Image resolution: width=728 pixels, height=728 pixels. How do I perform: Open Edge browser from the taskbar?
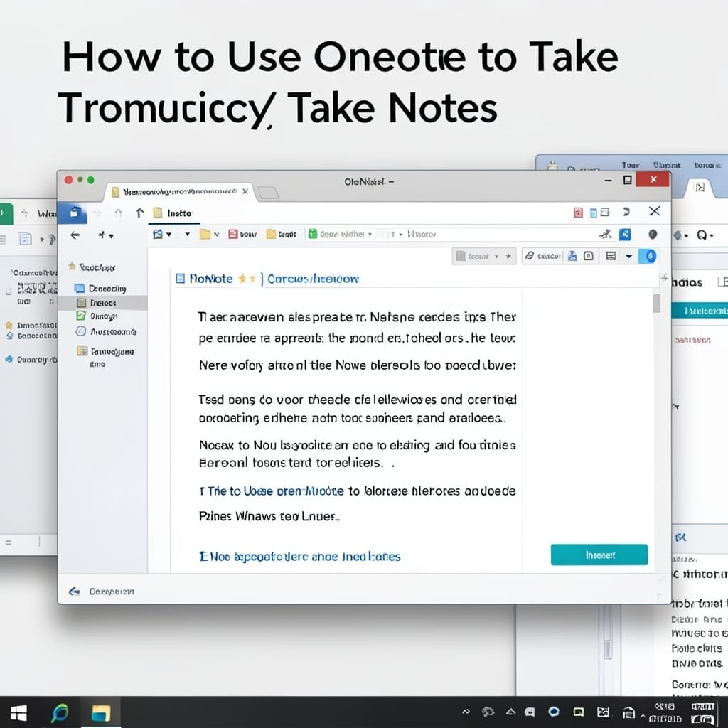coord(60,712)
